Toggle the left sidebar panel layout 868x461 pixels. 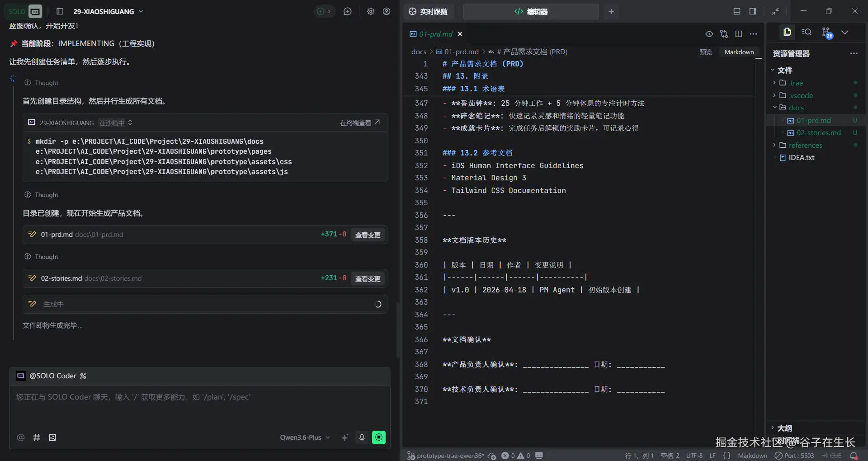tap(60, 11)
